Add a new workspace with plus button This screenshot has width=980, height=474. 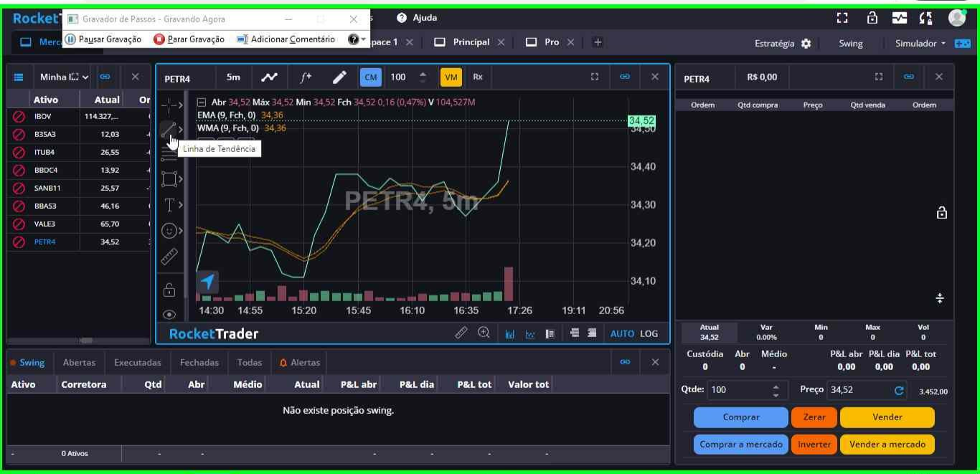tap(597, 42)
